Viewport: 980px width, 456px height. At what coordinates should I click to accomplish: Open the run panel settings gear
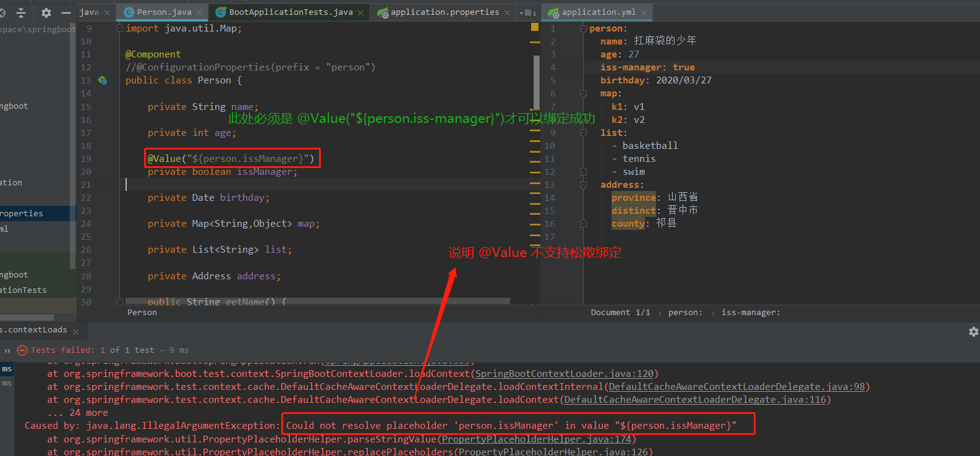pos(973,332)
